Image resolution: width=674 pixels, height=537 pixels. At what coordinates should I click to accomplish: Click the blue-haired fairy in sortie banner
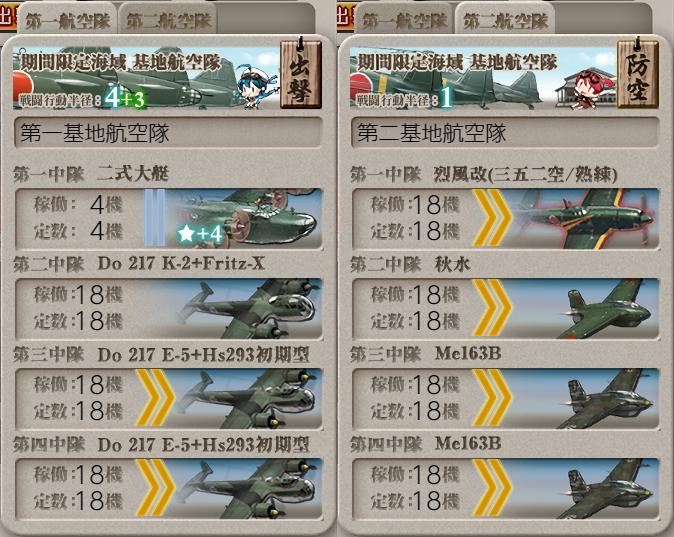coord(256,87)
